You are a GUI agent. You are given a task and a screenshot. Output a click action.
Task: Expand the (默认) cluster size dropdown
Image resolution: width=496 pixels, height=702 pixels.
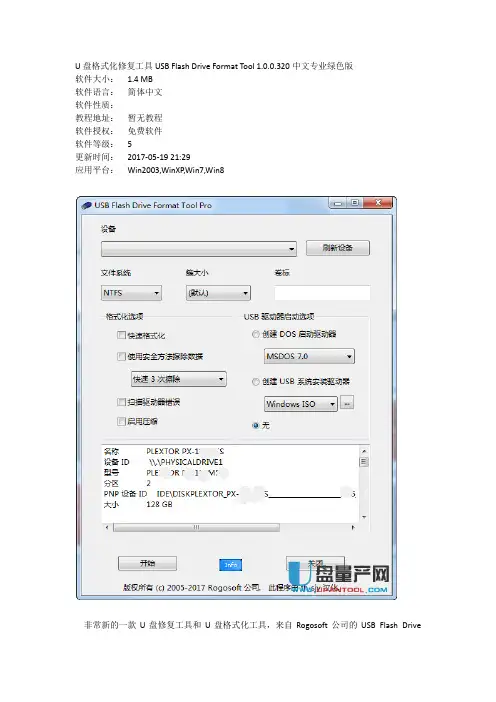pos(218,293)
